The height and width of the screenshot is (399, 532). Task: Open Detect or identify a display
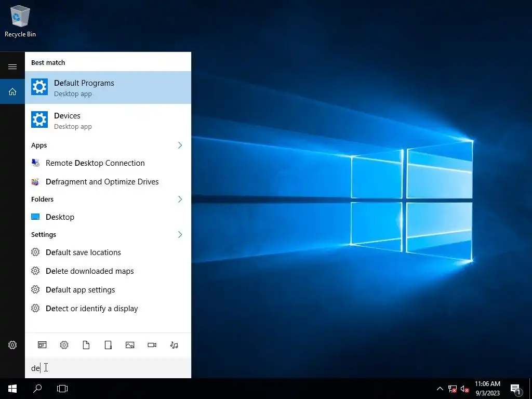click(108, 309)
